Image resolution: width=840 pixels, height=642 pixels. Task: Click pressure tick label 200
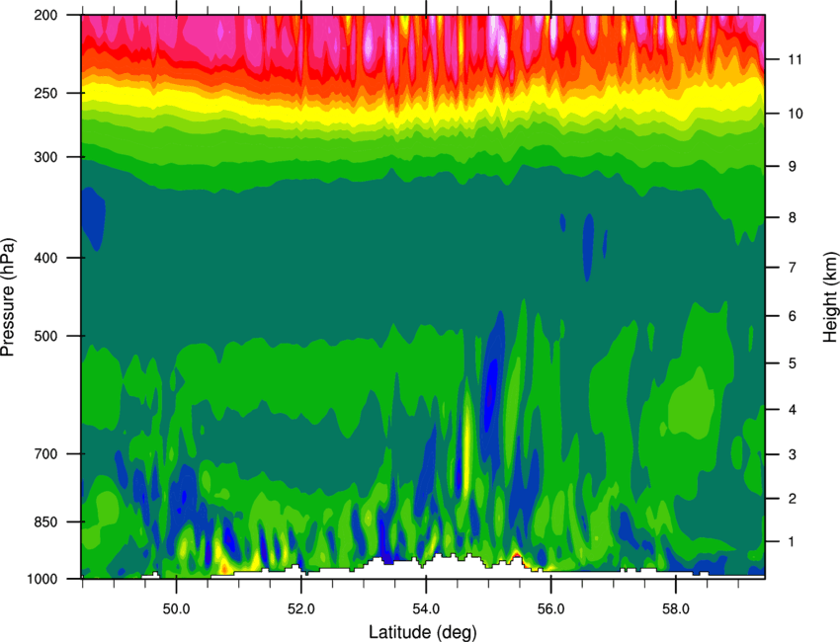pyautogui.click(x=45, y=15)
